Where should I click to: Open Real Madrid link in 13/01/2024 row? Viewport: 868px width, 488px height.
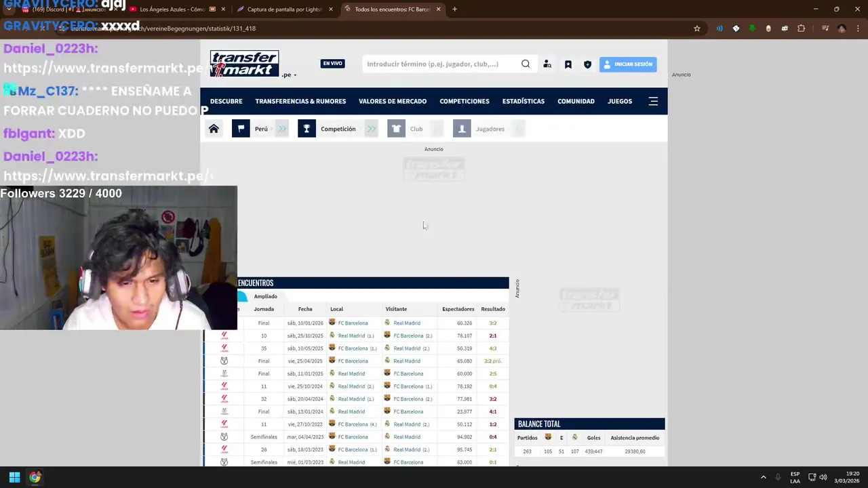click(351, 411)
